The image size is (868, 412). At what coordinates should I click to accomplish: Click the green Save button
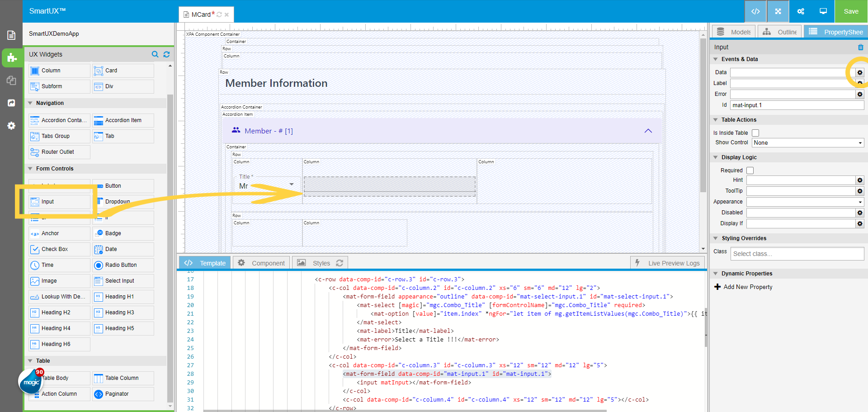point(851,11)
